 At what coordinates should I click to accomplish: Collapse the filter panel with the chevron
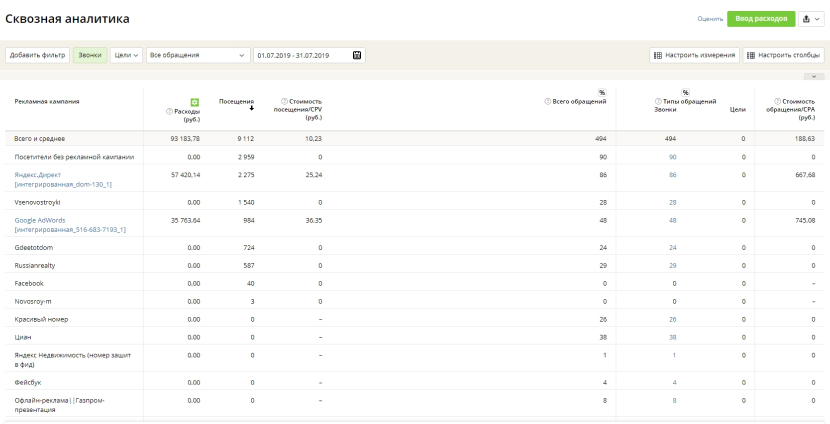point(814,77)
